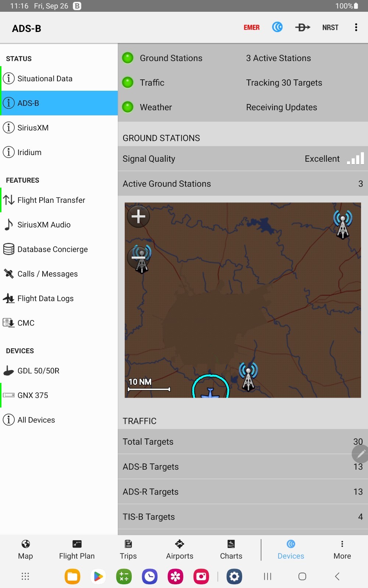The width and height of the screenshot is (368, 588).
Task: Click the Flight Data Logs icon
Action: coord(9,298)
